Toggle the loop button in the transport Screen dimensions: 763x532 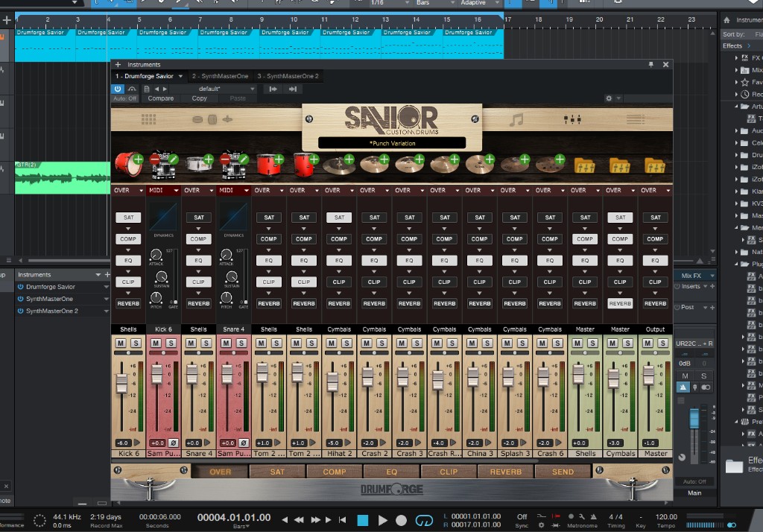424,520
